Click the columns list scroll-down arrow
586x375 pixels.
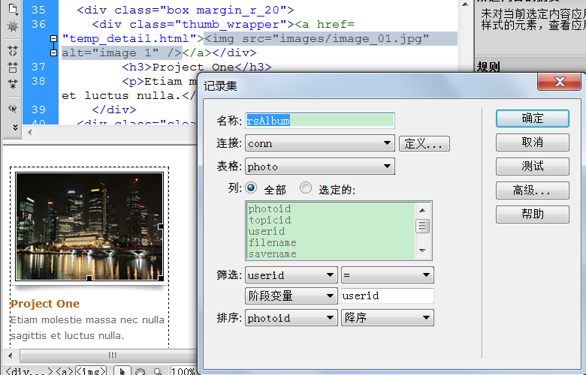(422, 250)
